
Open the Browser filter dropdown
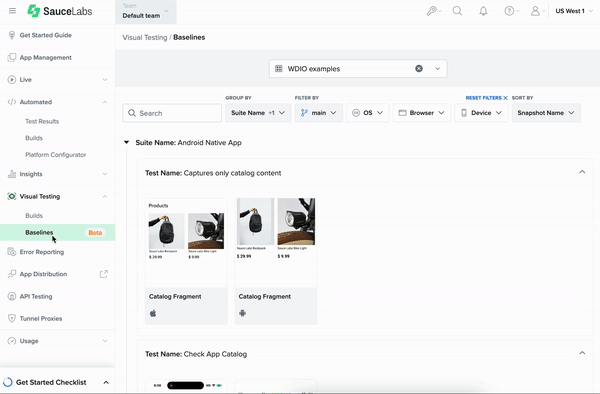tap(422, 113)
